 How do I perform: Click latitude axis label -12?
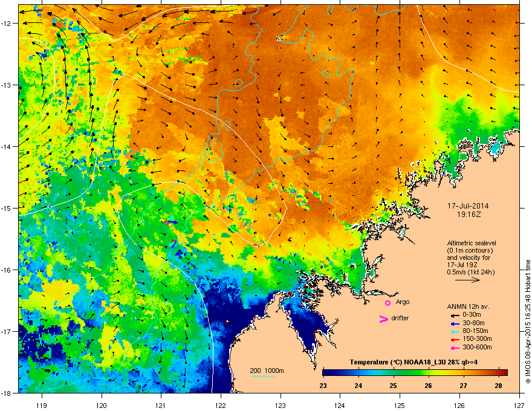(7, 24)
